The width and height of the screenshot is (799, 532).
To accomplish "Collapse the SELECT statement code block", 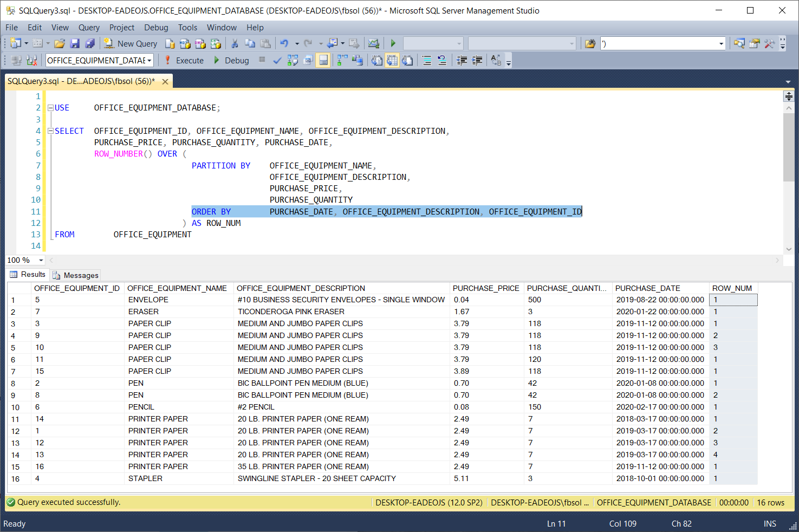I will (50, 131).
